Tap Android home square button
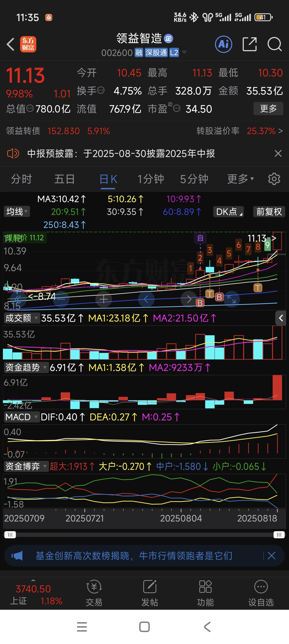This screenshot has width=289, height=644. 144,627
